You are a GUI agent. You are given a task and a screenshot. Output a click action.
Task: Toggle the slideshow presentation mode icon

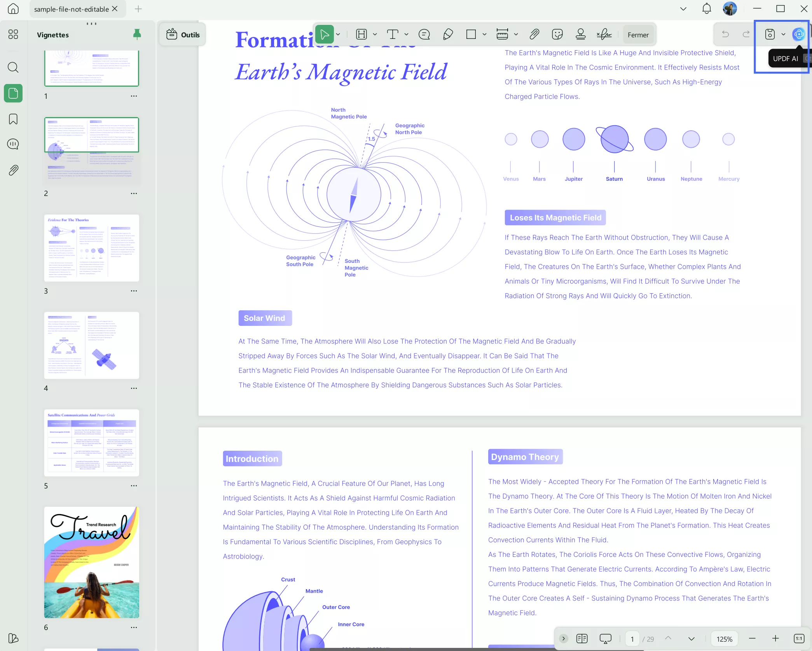605,638
